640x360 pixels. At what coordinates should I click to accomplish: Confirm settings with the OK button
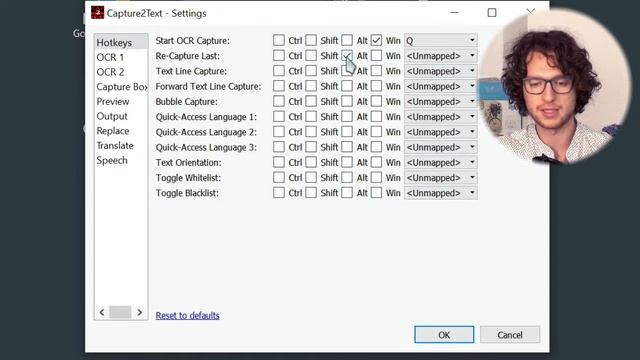click(x=444, y=335)
